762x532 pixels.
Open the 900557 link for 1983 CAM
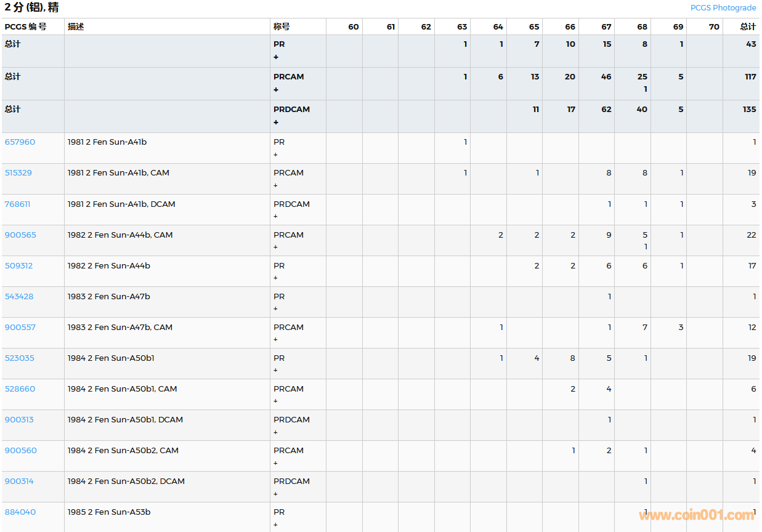[20, 327]
